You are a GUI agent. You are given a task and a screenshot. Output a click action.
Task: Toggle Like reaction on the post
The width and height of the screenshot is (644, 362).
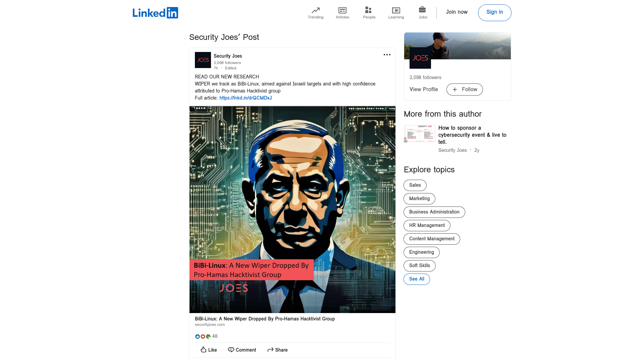[x=208, y=350]
